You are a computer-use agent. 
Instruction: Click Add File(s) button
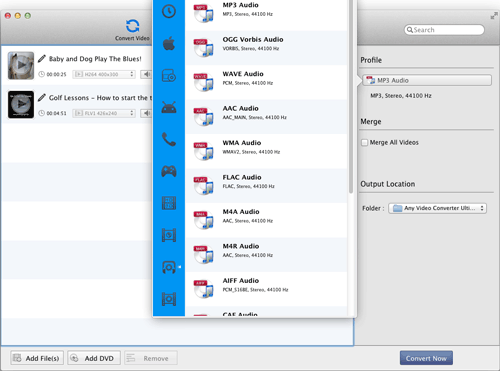(37, 358)
